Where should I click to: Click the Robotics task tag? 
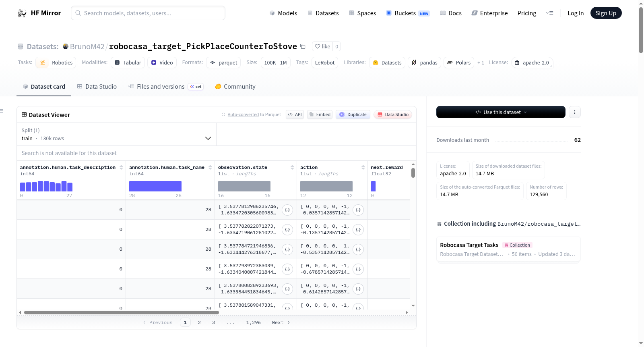click(56, 62)
